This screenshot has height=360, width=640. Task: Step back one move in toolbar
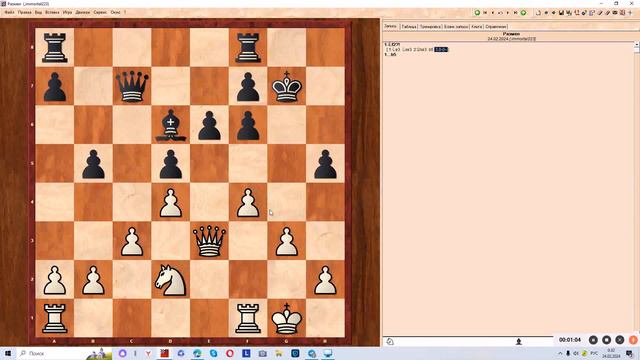tap(493, 13)
